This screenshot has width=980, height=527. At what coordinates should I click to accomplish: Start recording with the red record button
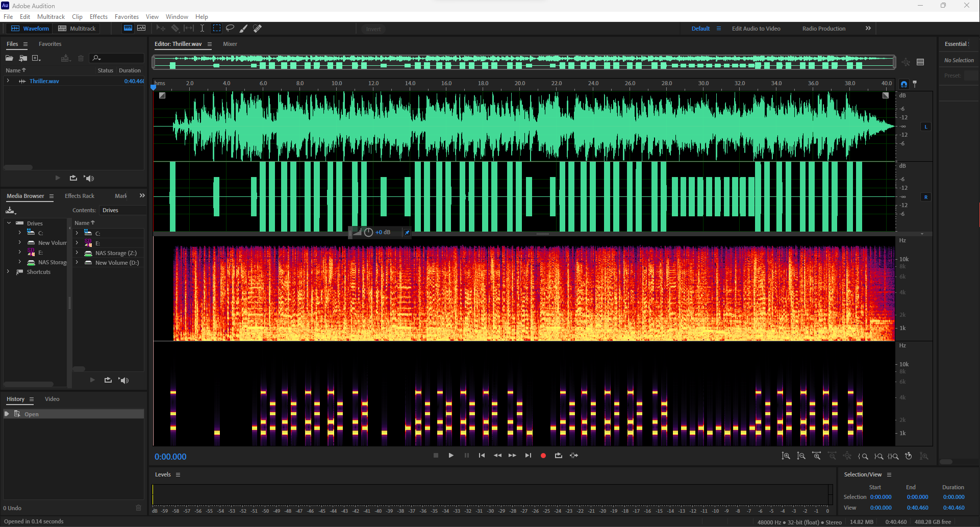tap(543, 455)
